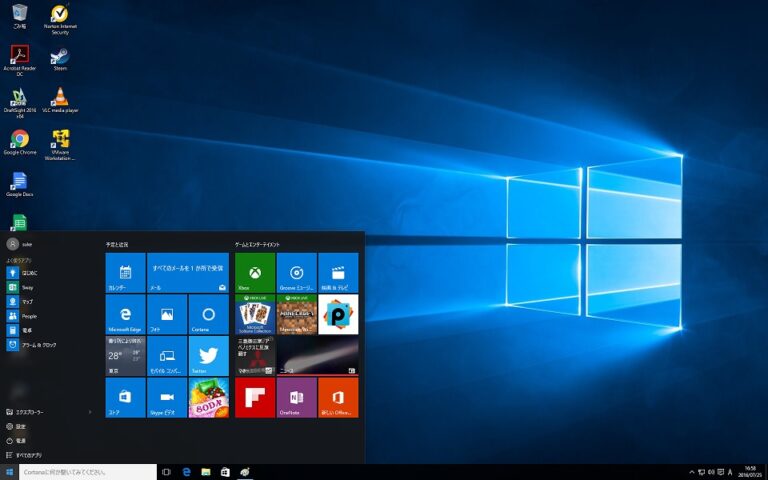Open the News live tile

point(317,356)
